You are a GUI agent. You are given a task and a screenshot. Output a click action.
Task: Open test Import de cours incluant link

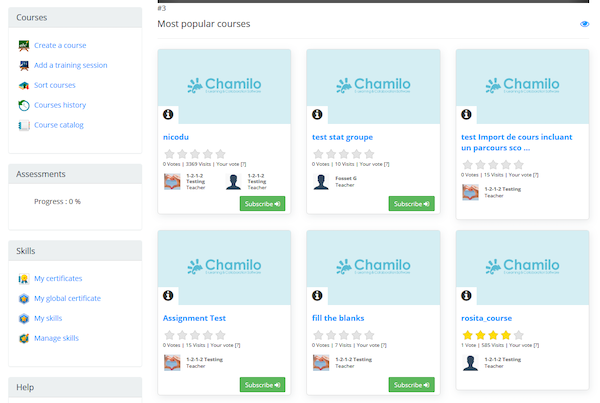coord(517,142)
